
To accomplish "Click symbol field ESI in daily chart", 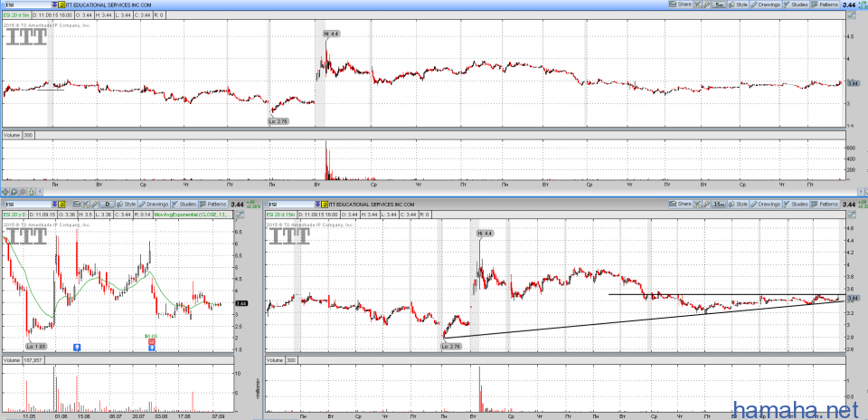I will click(x=28, y=205).
